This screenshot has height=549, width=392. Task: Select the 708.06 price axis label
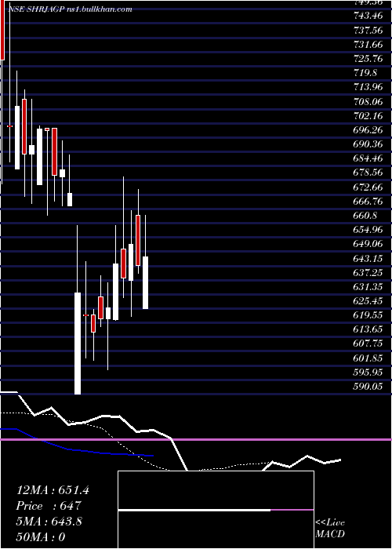(x=368, y=101)
